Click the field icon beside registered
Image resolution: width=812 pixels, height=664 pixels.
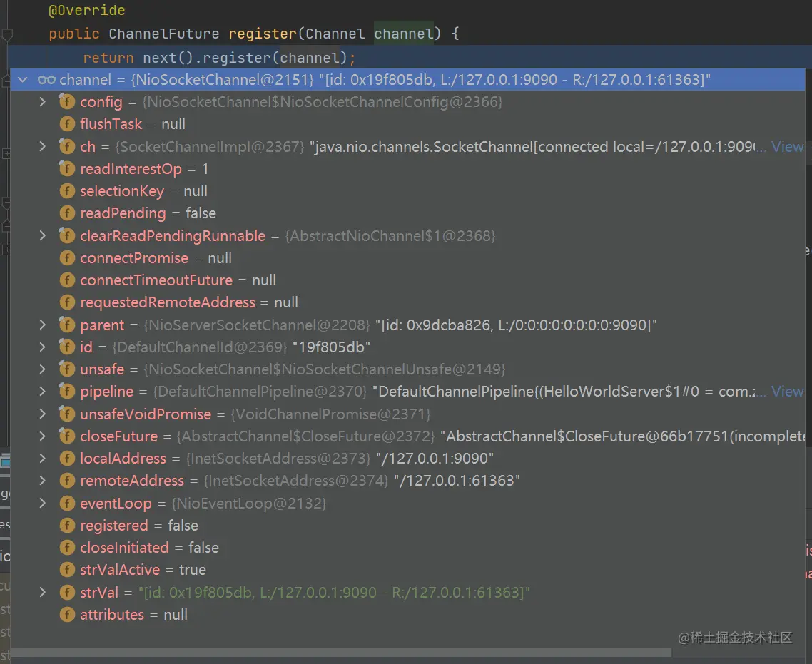click(x=67, y=526)
